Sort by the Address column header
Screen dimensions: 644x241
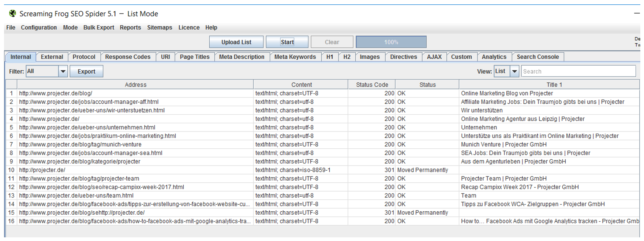135,85
